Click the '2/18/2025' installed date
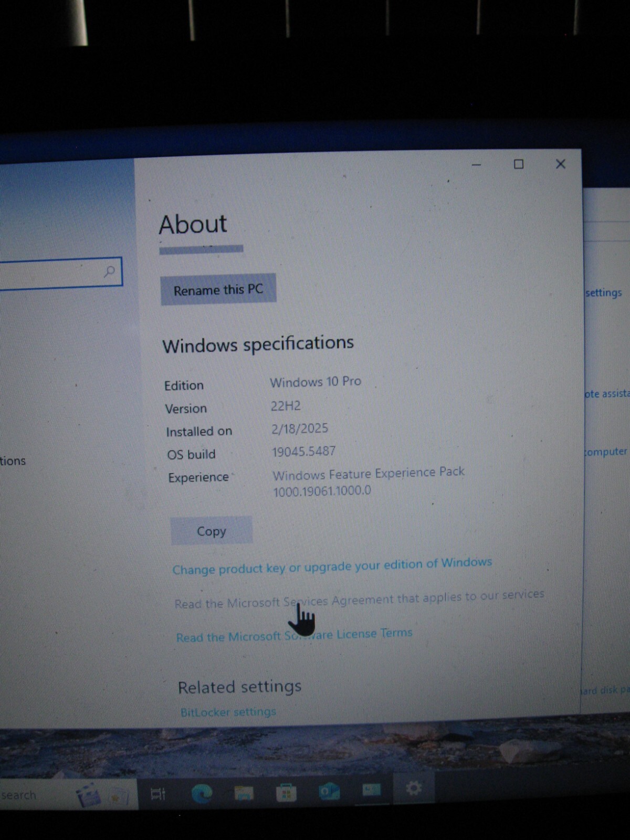This screenshot has width=630, height=840. [x=300, y=428]
